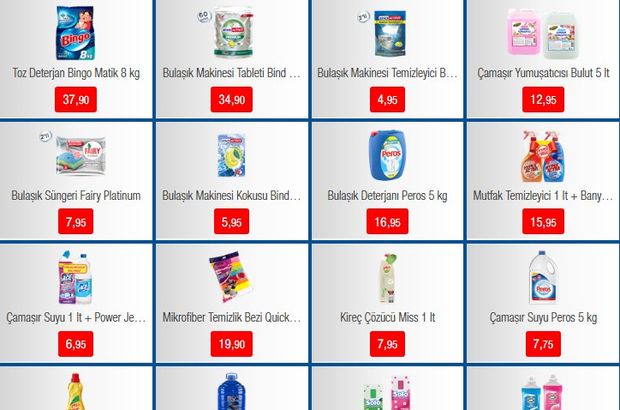Open the Bulaşık Süngeri Fairy Platinum title link

tap(76, 195)
